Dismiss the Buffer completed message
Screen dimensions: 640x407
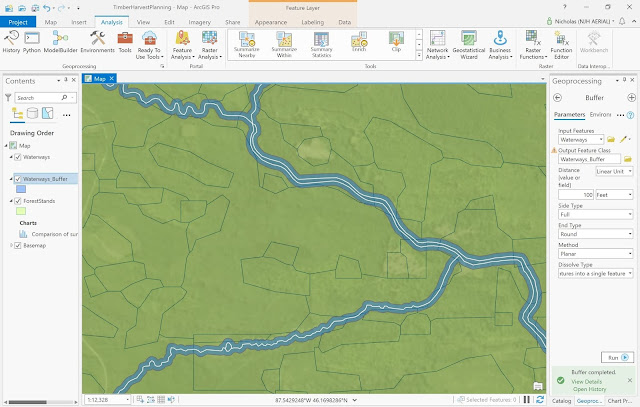click(629, 380)
